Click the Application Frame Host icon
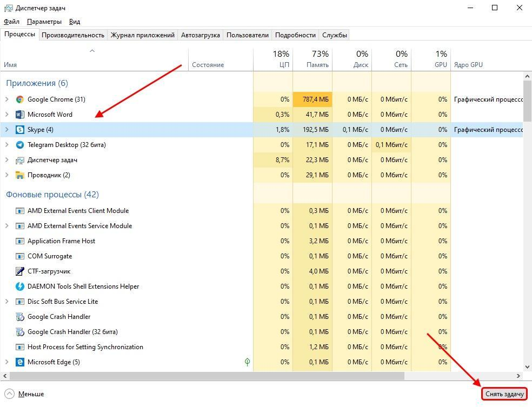 20,241
